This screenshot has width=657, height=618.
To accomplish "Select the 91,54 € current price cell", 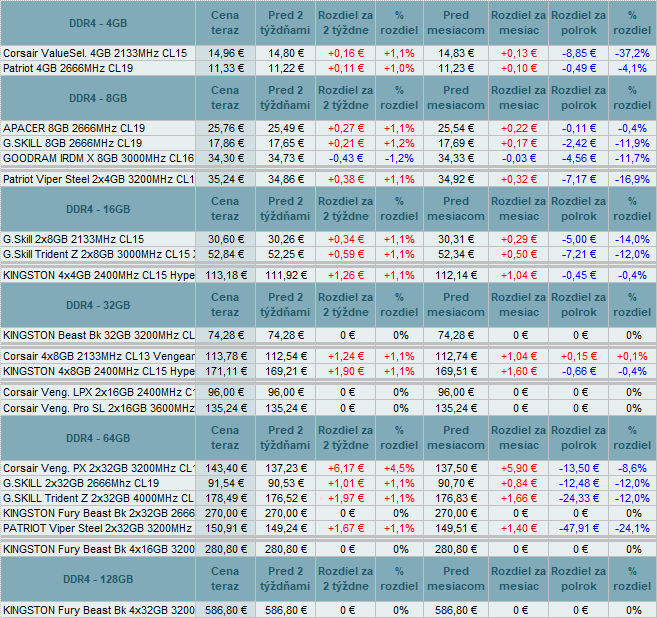I will coord(225,483).
